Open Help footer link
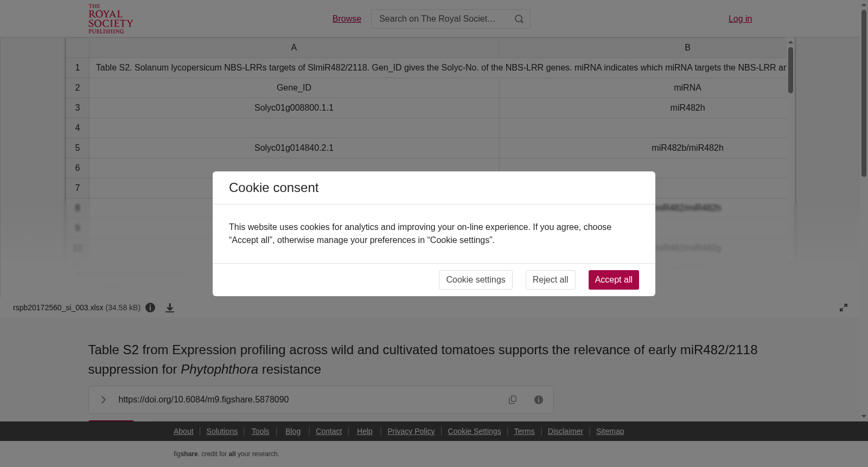This screenshot has height=467, width=868. pos(365,431)
